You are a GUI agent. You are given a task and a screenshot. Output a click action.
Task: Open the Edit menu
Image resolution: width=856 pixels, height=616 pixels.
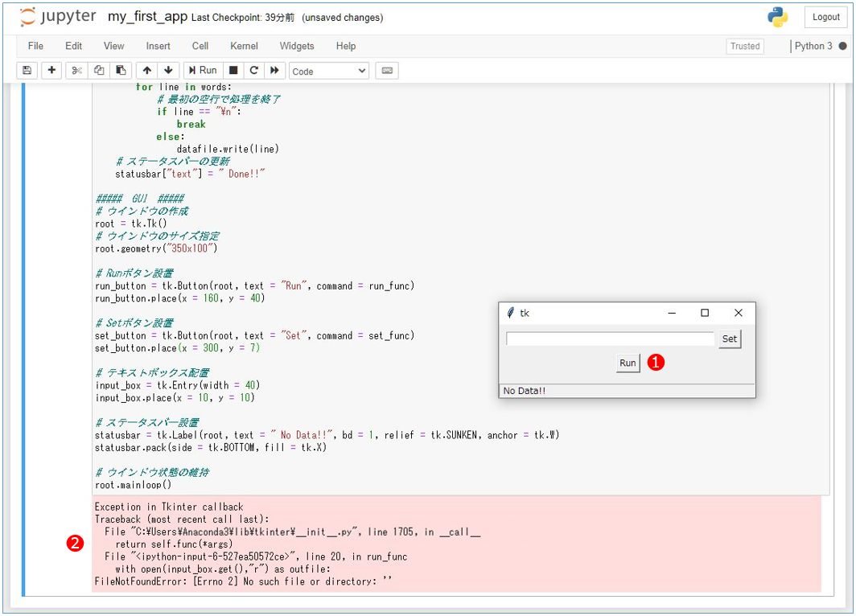click(74, 46)
